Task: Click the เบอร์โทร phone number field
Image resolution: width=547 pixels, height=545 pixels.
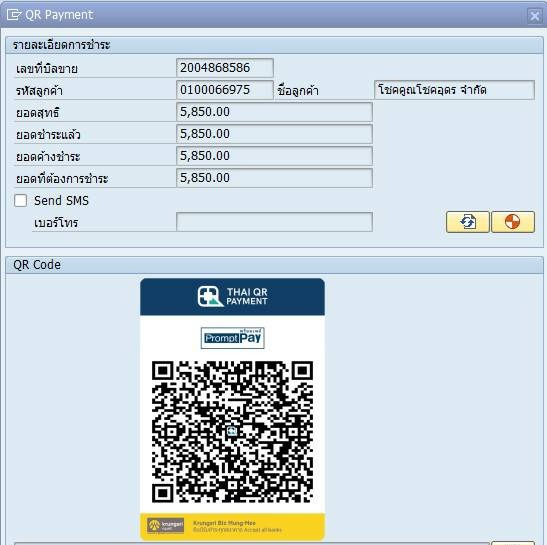Action: pos(275,222)
